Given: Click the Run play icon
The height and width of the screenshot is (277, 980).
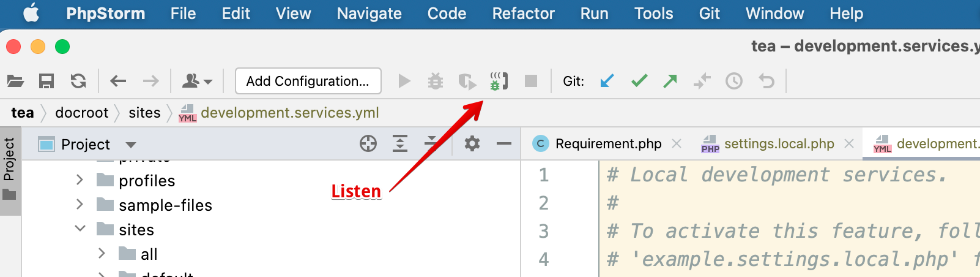Looking at the screenshot, I should point(404,81).
